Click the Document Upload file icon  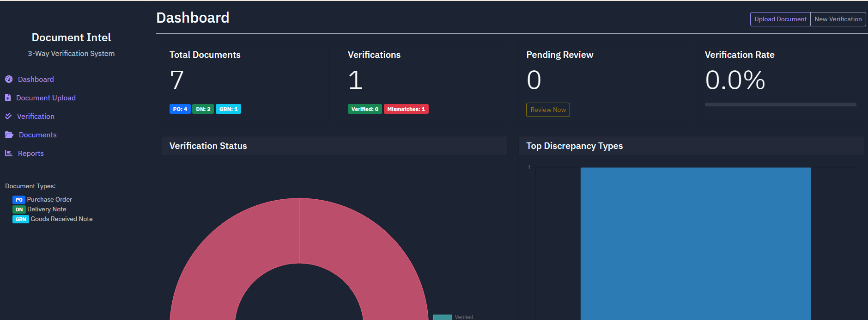(8, 98)
